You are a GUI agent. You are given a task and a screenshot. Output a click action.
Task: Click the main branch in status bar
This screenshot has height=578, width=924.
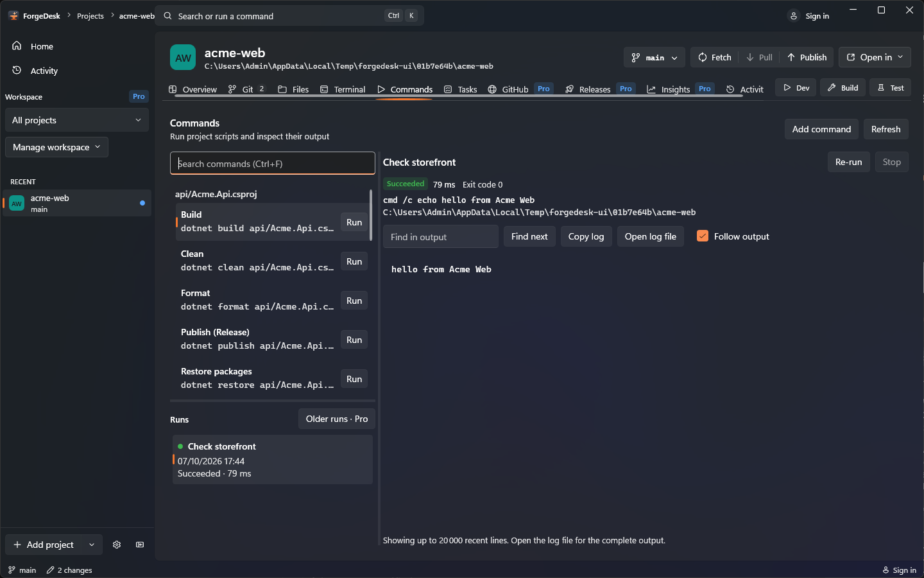tap(22, 570)
